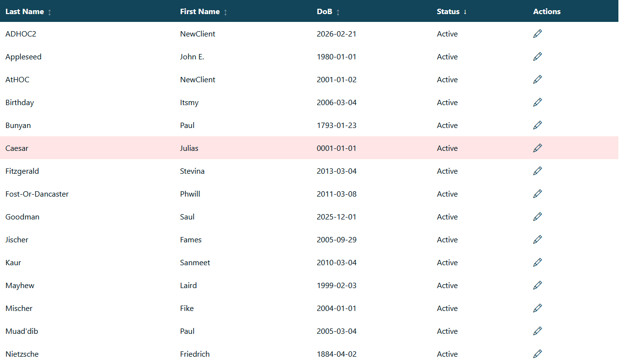The height and width of the screenshot is (364, 633).
Task: Open the NewClient link in the AtHOC row
Action: (198, 79)
